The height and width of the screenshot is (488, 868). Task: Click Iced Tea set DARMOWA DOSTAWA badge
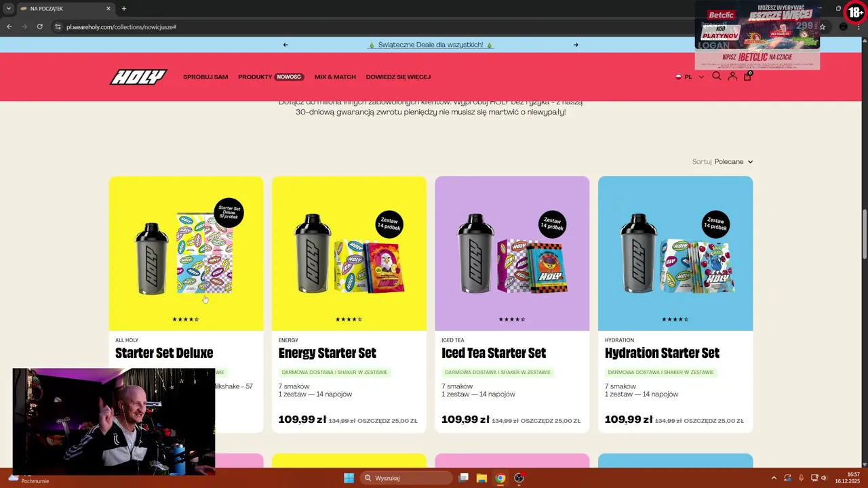click(x=498, y=372)
